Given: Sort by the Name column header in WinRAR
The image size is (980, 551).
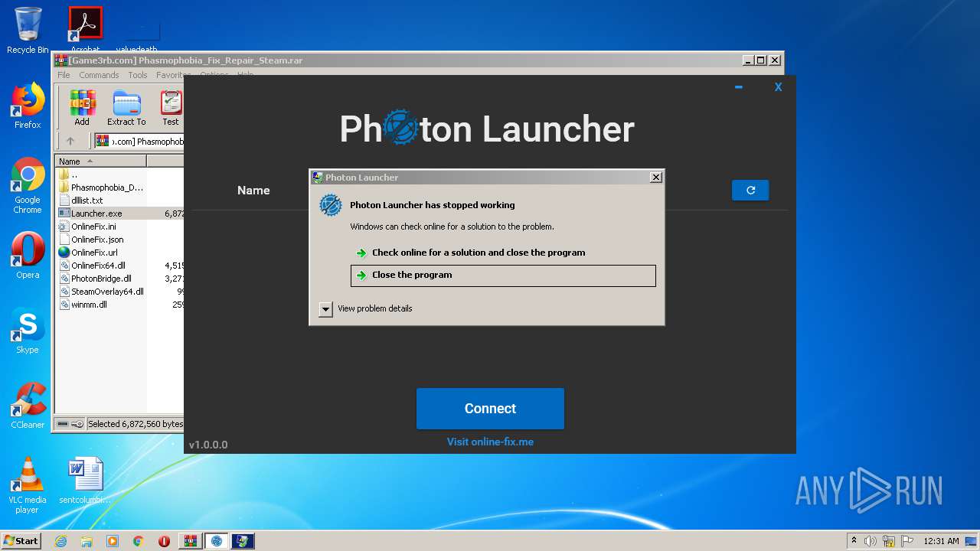Looking at the screenshot, I should point(100,161).
